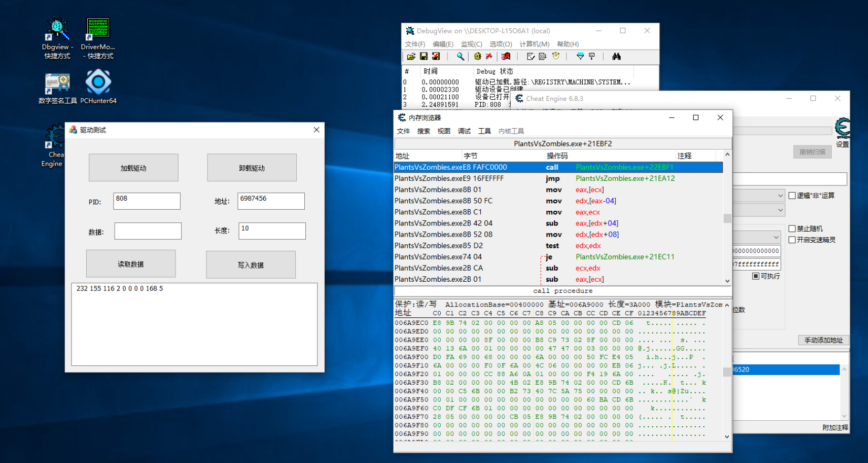The height and width of the screenshot is (463, 868).
Task: Click the 撤销扫描 button in Cheat Engine
Action: tap(812, 152)
